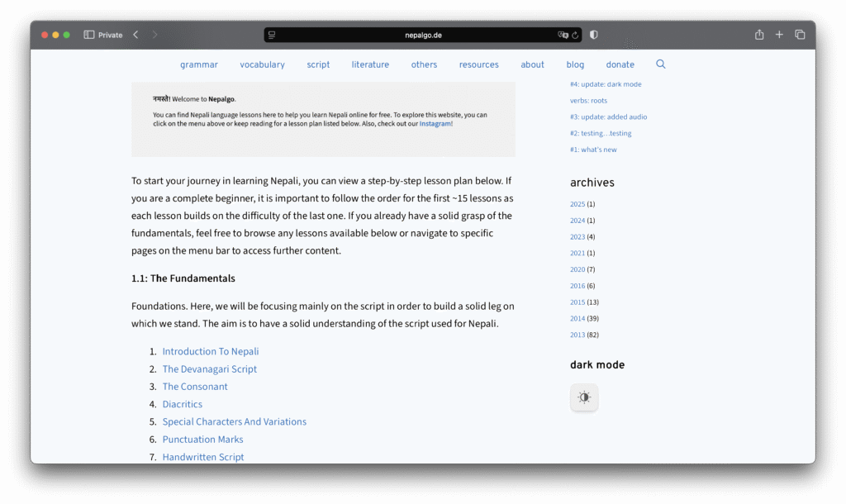The width and height of the screenshot is (846, 504).
Task: Click the reader/page icon in address bar
Action: coord(272,35)
